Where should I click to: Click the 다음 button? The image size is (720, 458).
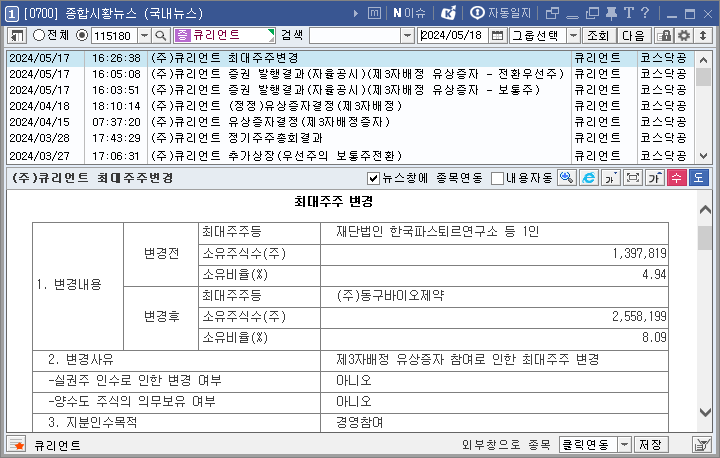(x=634, y=35)
